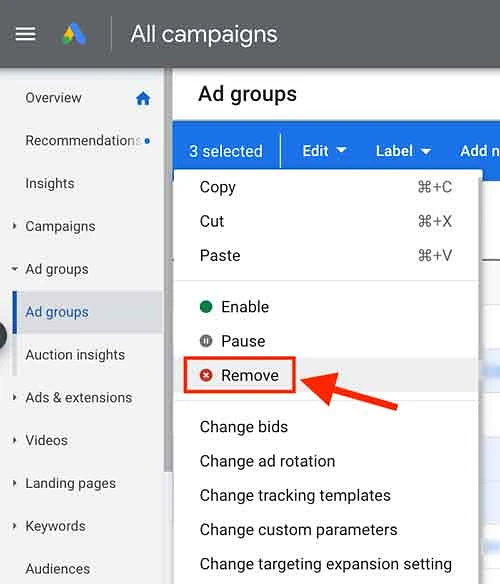
Task: Open Recommendations in the sidebar
Action: (83, 140)
